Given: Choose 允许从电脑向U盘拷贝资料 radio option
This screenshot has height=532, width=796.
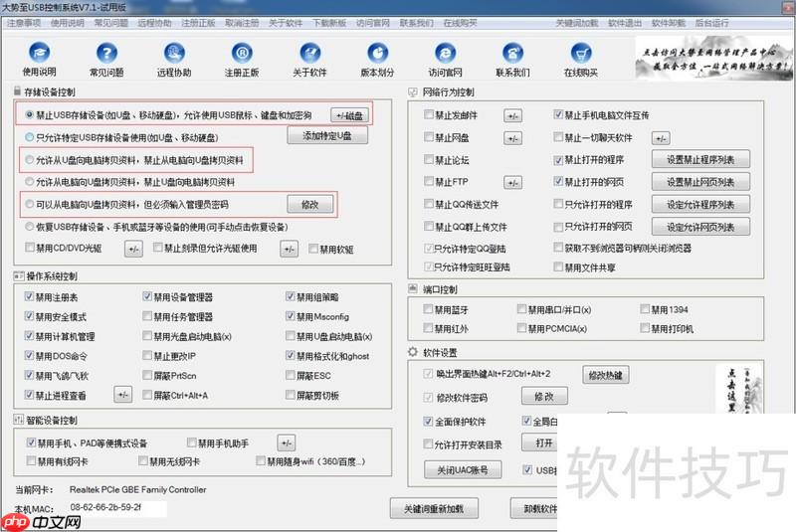Looking at the screenshot, I should pos(30,182).
